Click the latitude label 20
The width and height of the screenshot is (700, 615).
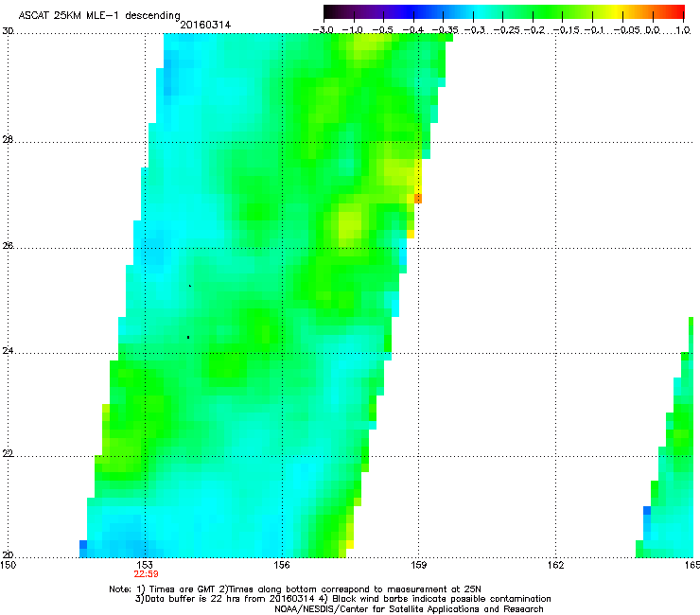click(x=8, y=555)
